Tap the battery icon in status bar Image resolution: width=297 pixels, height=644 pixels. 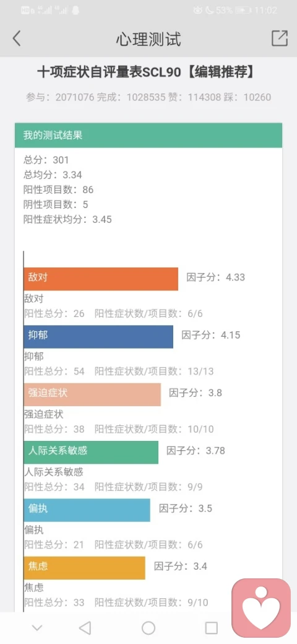pyautogui.click(x=243, y=11)
